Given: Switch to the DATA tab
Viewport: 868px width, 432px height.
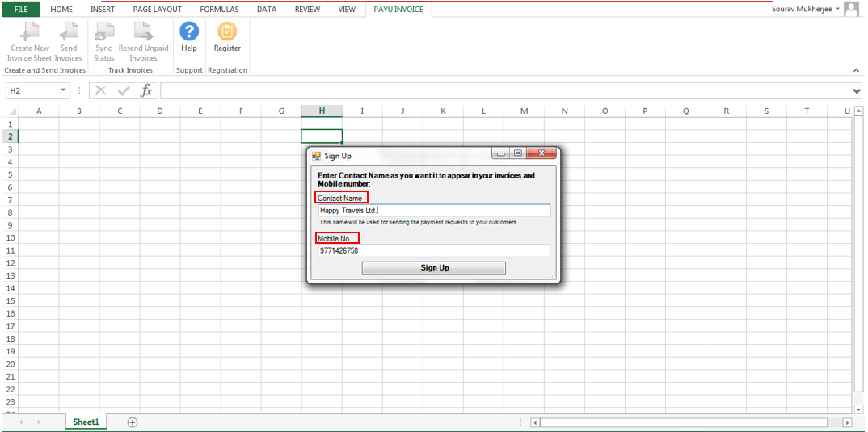Looking at the screenshot, I should coord(267,10).
